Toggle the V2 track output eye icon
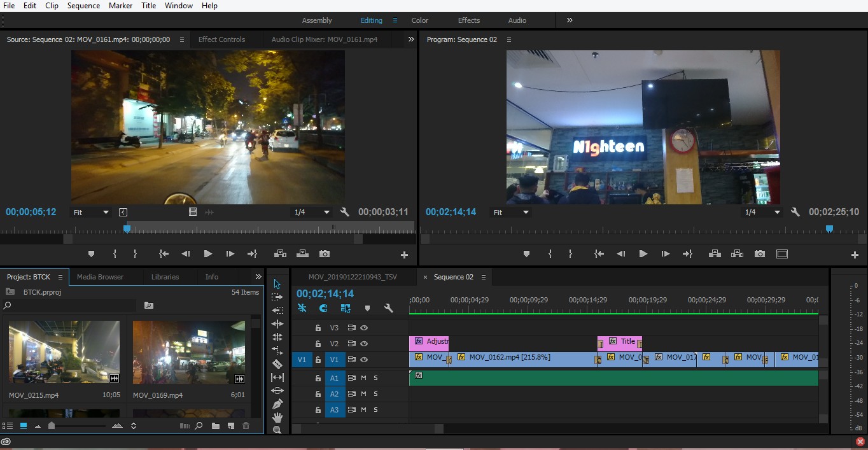Screen dimensions: 868x450 [x=365, y=344]
